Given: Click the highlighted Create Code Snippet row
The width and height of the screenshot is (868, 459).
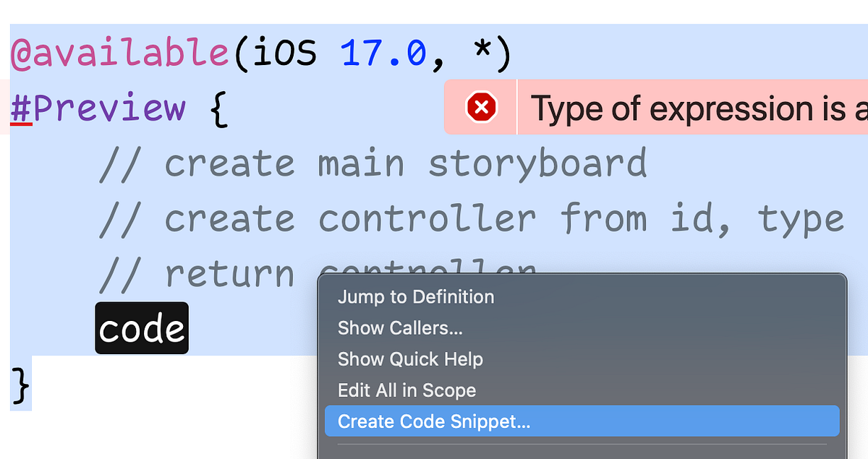Looking at the screenshot, I should [579, 421].
